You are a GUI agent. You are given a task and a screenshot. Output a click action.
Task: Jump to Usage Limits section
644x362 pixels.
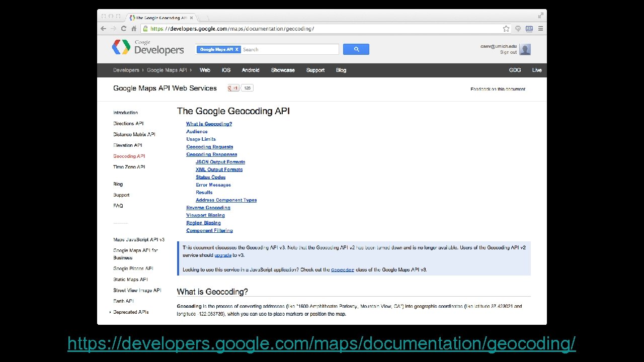[x=201, y=139]
